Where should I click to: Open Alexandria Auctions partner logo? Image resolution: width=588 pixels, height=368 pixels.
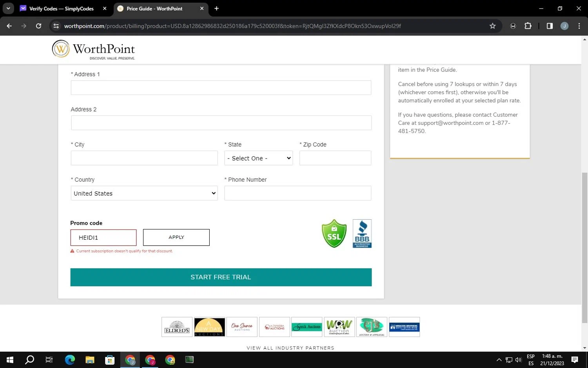(x=274, y=327)
